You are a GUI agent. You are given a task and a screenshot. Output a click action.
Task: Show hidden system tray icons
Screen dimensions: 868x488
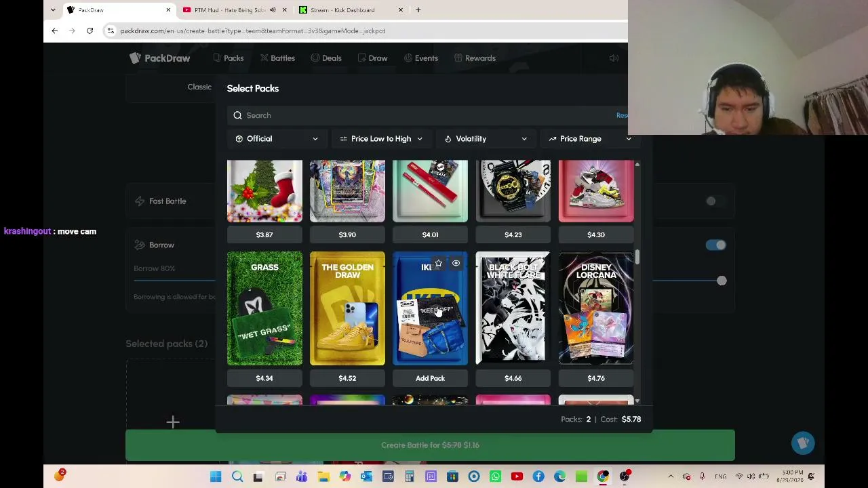click(x=671, y=476)
